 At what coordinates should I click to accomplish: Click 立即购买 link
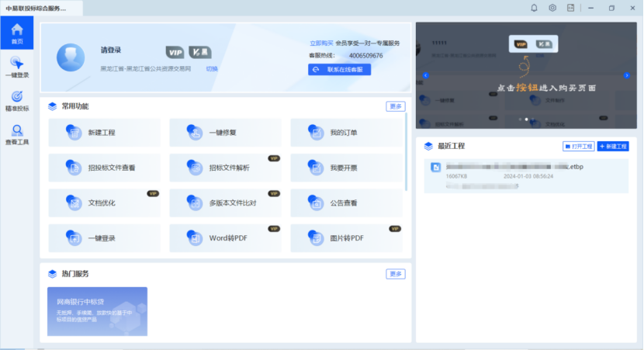click(321, 43)
